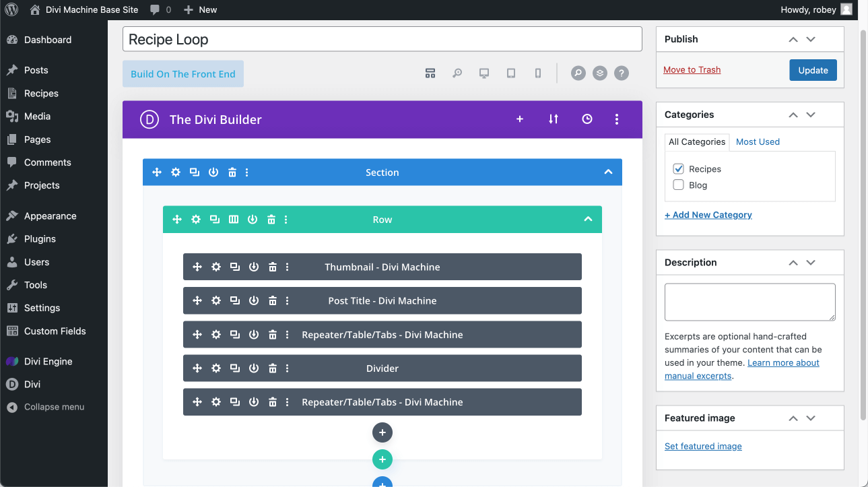Open more options on Post Title module
Screen dimensions: 868x487
[288, 300]
